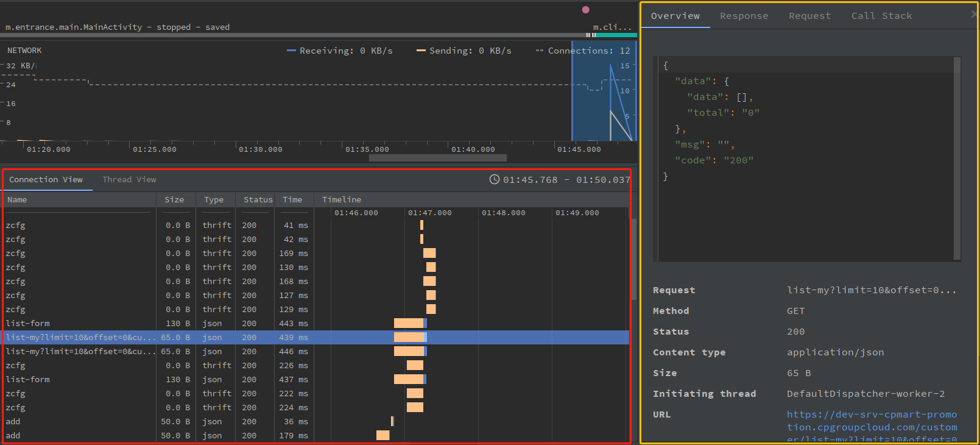Screen dimensions: 980x445
Task: Click the selected time range 01:45.768 - 01:50.037
Action: point(566,180)
